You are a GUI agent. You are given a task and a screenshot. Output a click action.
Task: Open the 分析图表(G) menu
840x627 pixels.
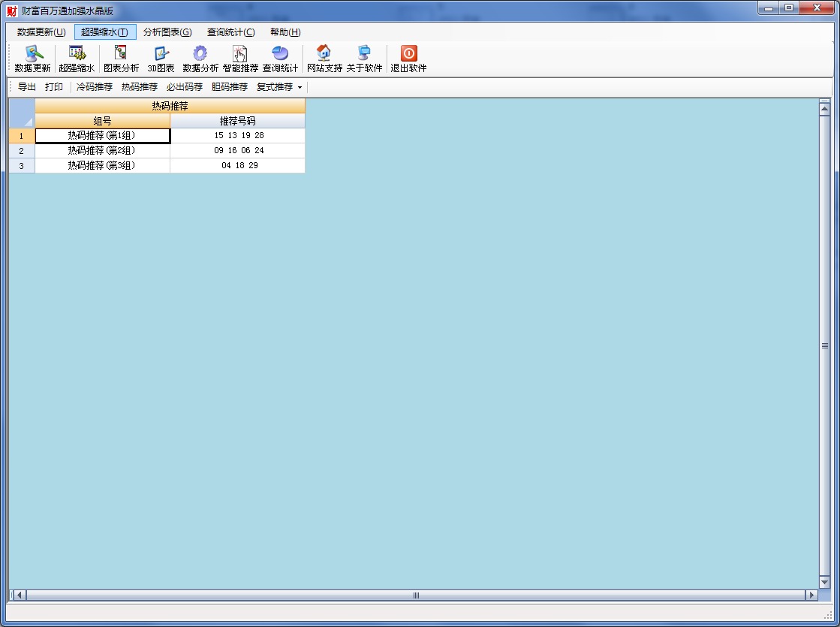pos(167,32)
